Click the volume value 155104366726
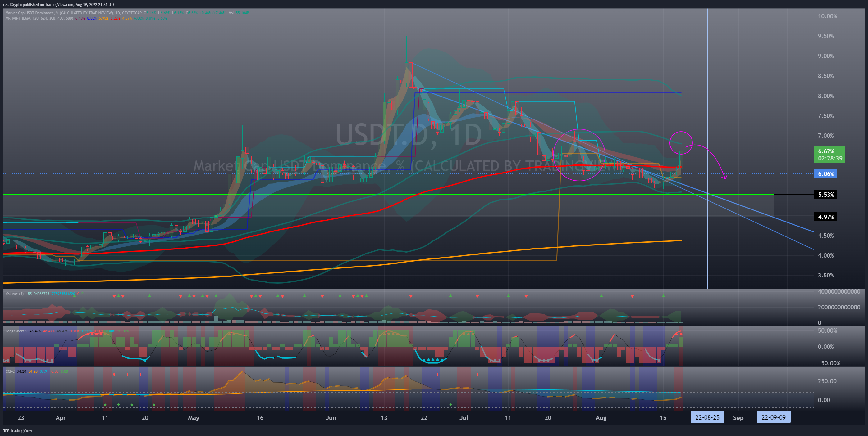Viewport: 868px width, 436px height. (x=38, y=294)
